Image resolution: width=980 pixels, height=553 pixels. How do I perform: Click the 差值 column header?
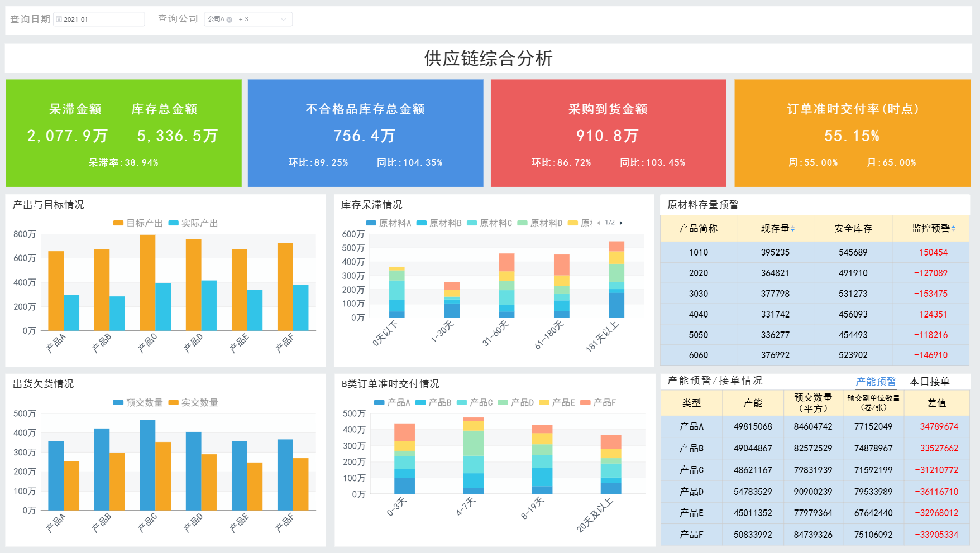click(936, 403)
